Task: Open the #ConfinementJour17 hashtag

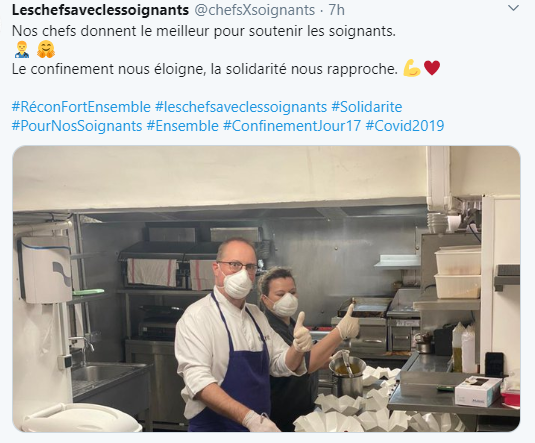Action: [292, 126]
